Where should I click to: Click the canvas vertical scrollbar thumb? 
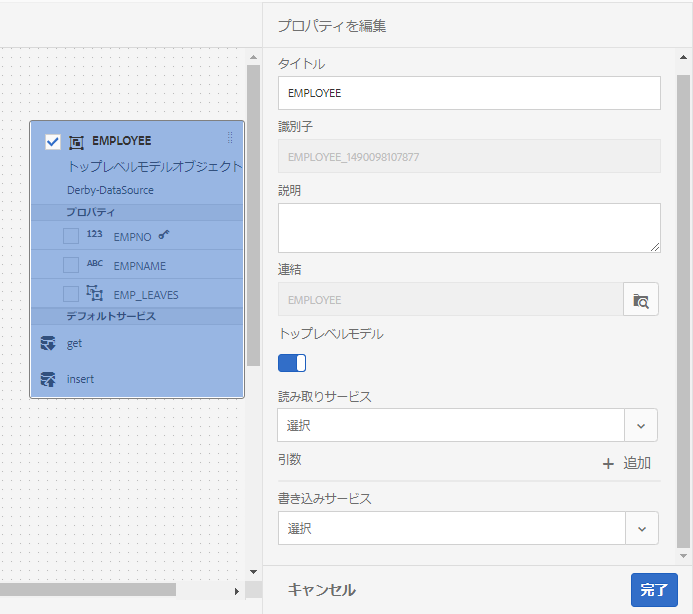coord(253,216)
